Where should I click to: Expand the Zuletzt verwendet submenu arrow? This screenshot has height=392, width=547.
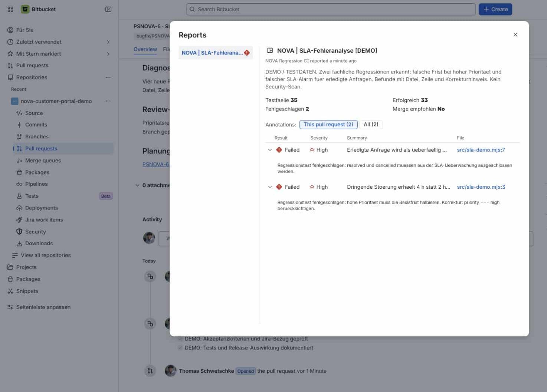click(x=108, y=42)
